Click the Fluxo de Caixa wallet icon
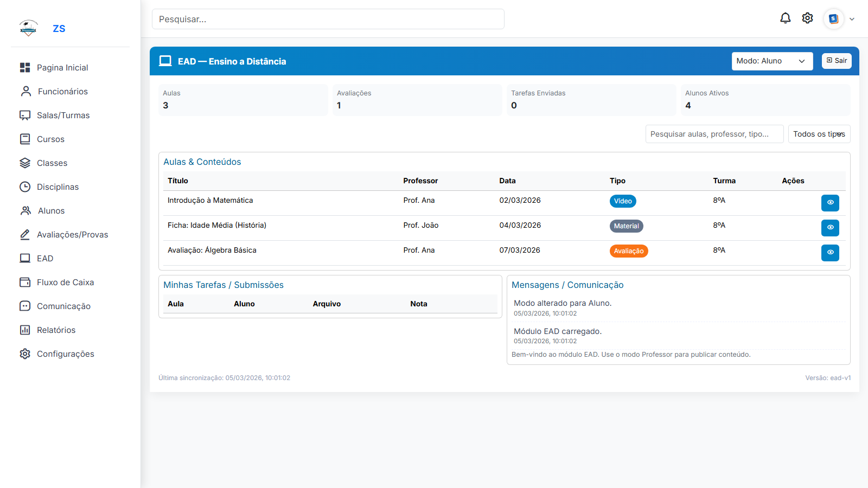868x488 pixels. coord(25,282)
